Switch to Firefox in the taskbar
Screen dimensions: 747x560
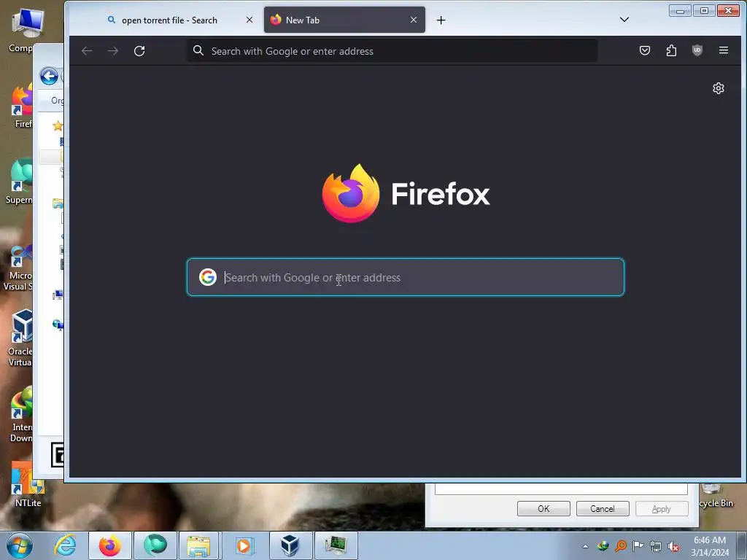[x=110, y=545]
